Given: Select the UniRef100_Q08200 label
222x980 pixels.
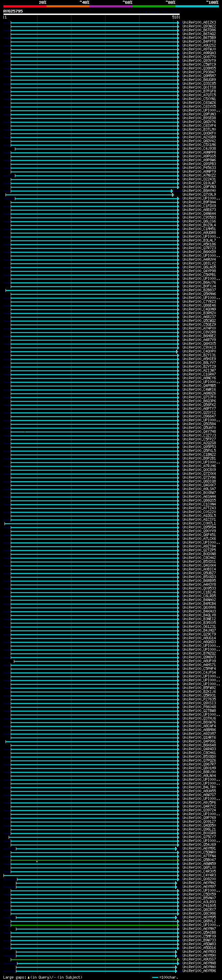Looking at the screenshot, I should point(199,879).
